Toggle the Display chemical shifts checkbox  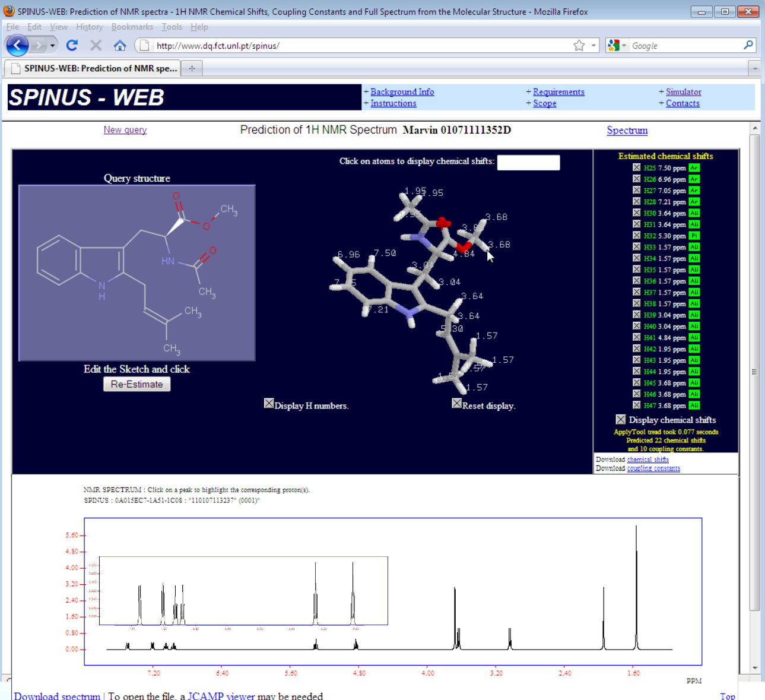pos(621,420)
